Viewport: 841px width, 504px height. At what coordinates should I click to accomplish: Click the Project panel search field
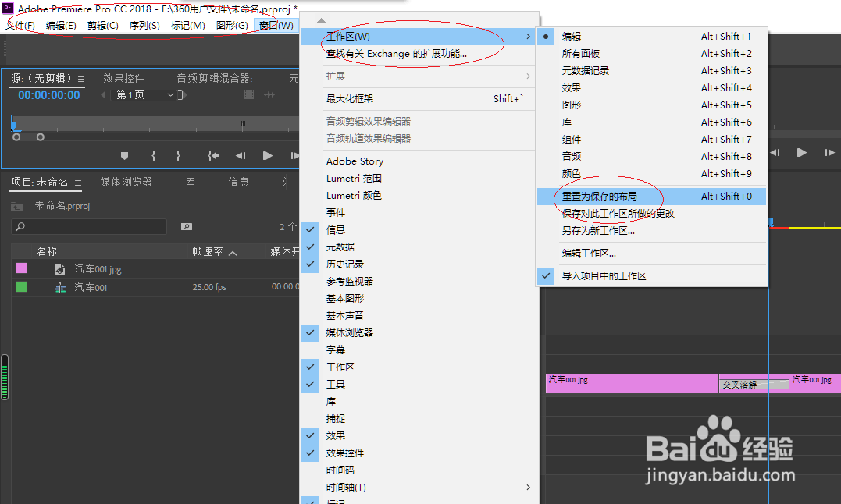tap(89, 226)
